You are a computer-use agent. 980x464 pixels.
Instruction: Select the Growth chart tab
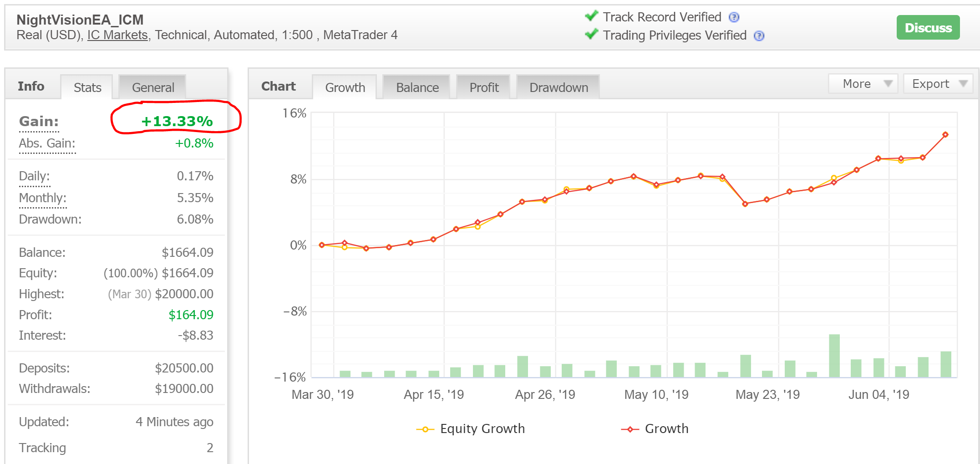[x=345, y=87]
